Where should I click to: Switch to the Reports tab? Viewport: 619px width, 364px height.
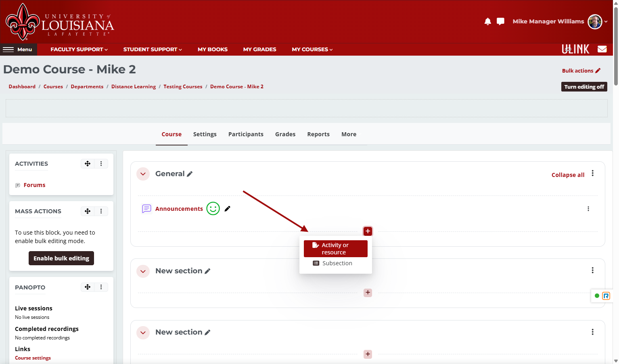pos(318,134)
